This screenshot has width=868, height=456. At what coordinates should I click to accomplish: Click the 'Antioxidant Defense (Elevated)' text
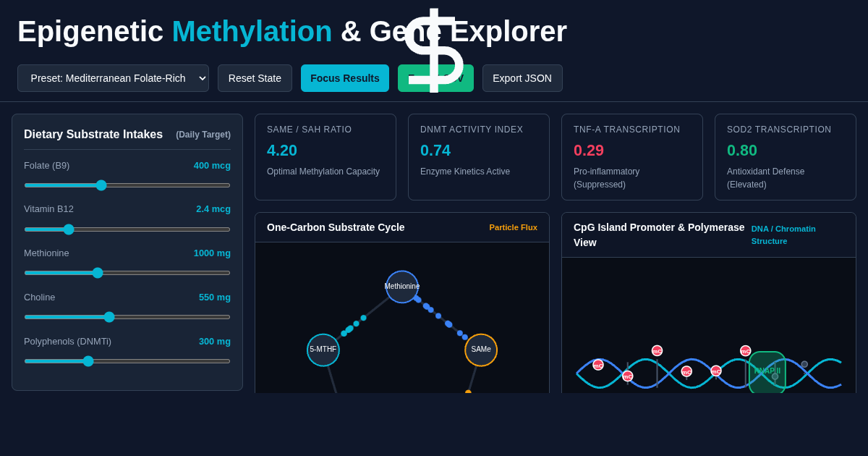click(x=766, y=178)
